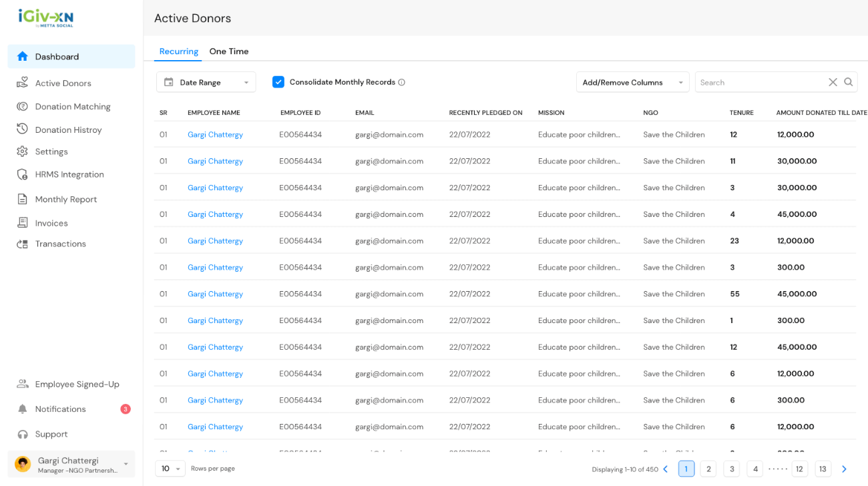The image size is (868, 486).
Task: Click the search magnifier icon
Action: tap(848, 82)
